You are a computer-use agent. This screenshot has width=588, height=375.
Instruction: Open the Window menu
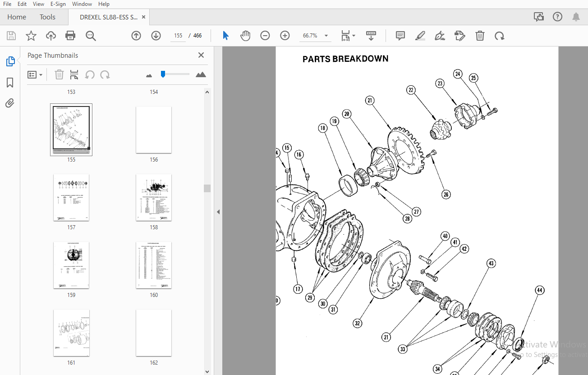point(82,4)
